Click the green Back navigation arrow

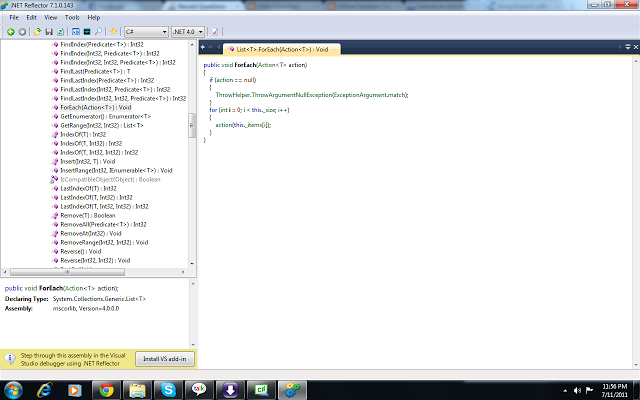coord(11,31)
